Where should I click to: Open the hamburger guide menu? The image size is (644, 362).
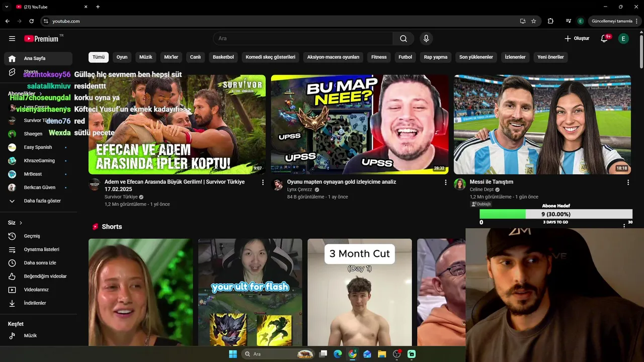pyautogui.click(x=12, y=39)
